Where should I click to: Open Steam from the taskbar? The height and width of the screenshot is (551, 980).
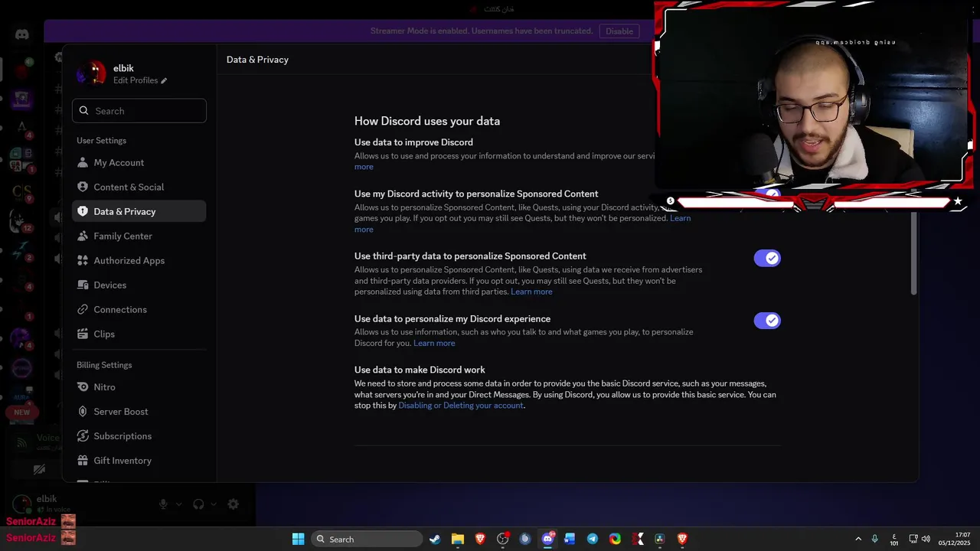435,539
